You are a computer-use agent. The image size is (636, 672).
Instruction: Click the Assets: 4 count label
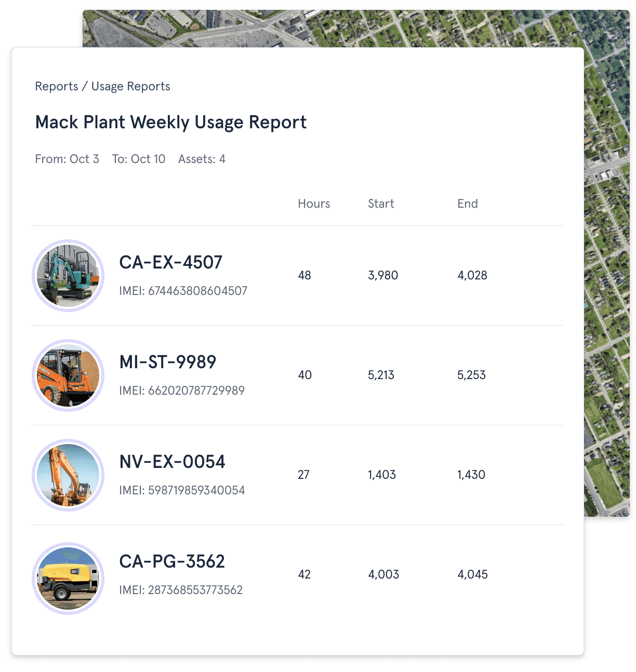tap(202, 159)
